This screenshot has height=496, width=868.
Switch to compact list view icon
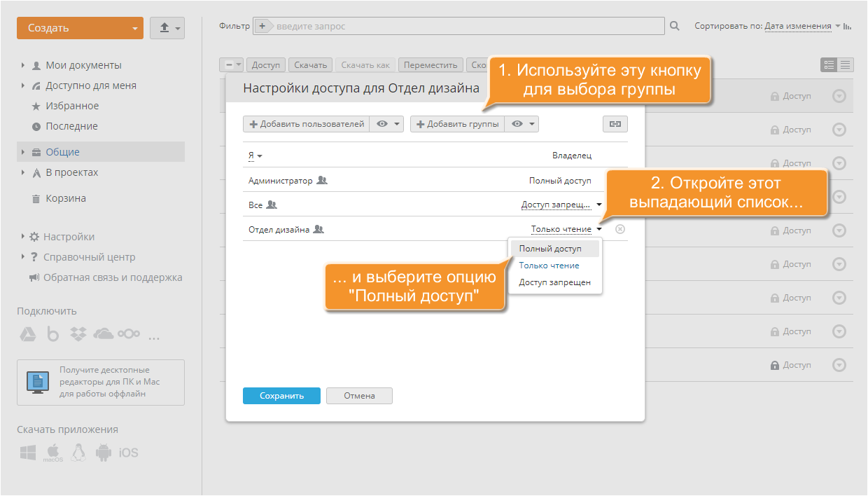click(x=846, y=64)
